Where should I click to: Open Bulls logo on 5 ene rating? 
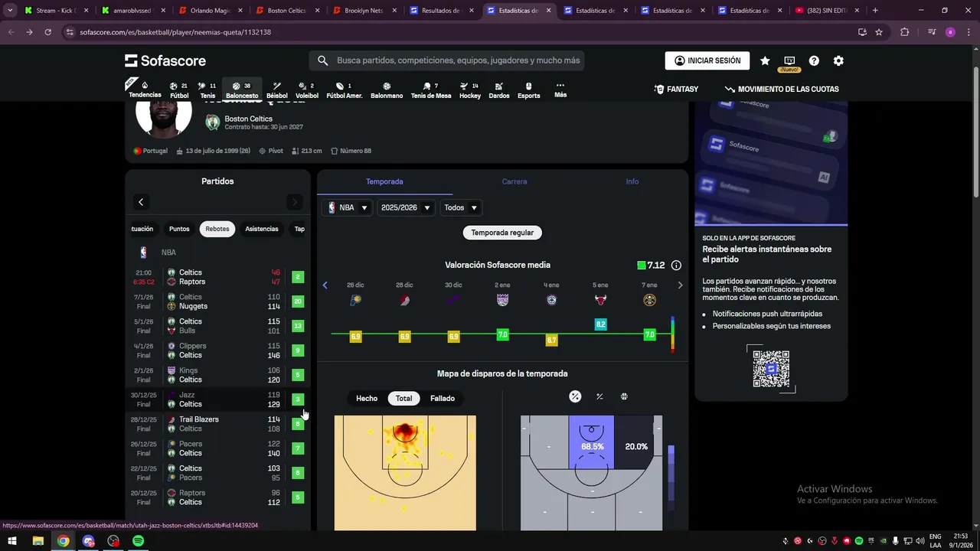click(600, 300)
